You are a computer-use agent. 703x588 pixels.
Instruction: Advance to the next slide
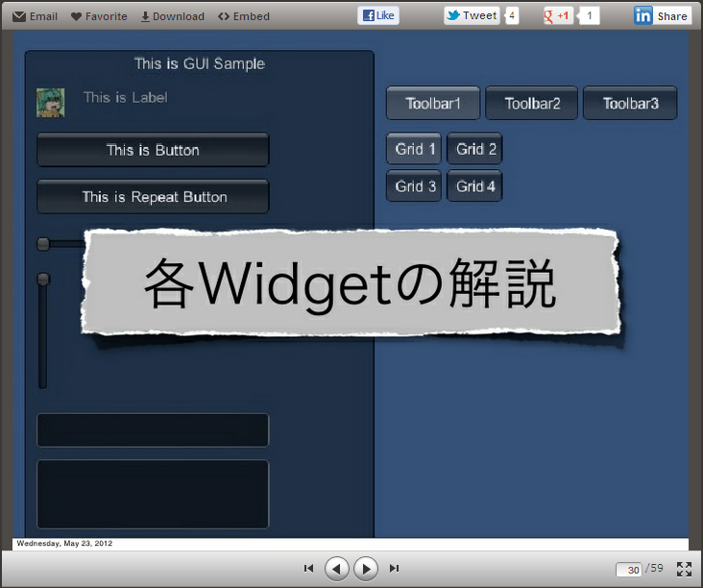pyautogui.click(x=366, y=569)
